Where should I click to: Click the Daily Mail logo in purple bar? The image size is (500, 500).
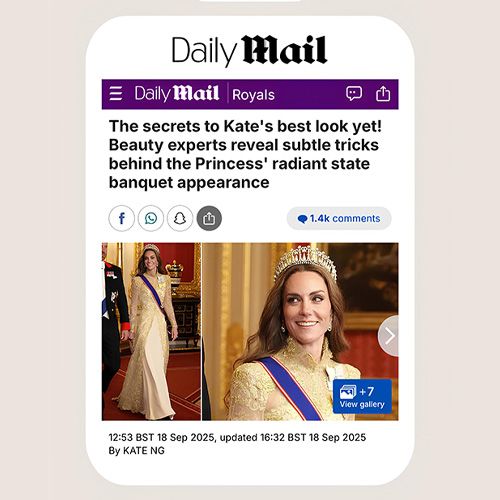pos(177,94)
